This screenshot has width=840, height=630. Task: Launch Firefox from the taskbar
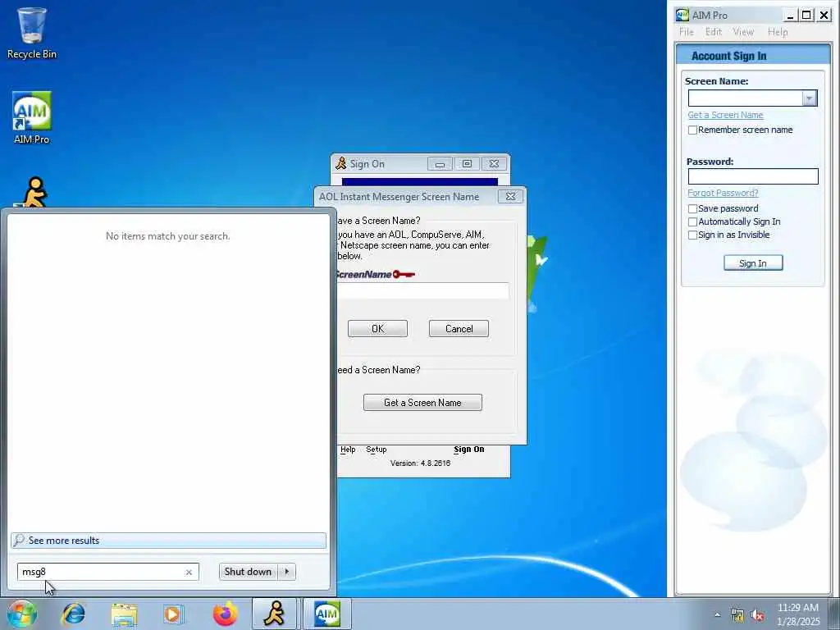click(225, 614)
